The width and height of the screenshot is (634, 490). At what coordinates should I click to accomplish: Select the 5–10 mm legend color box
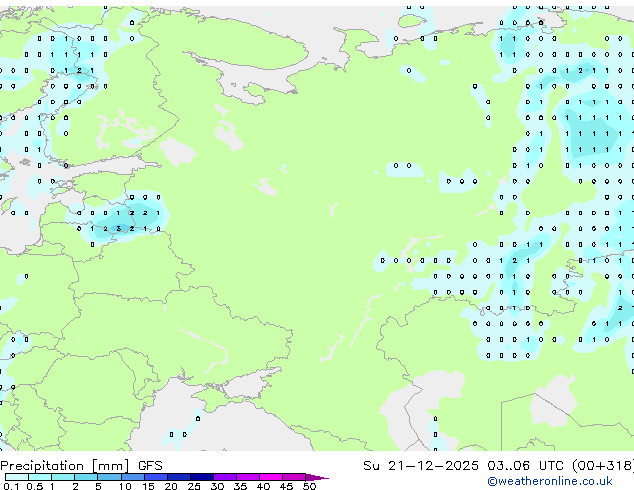(110, 477)
